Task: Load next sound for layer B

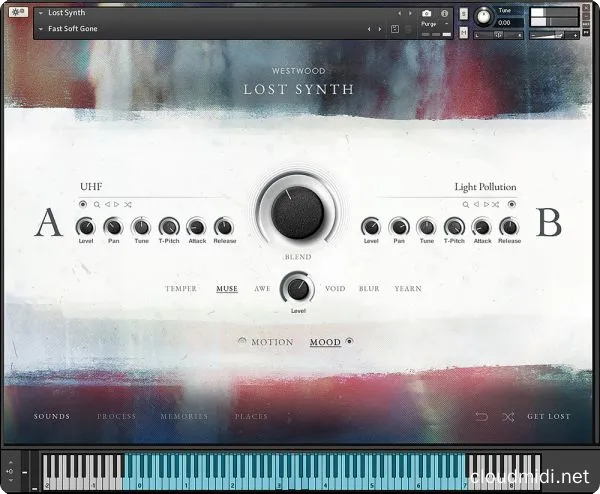Action: pyautogui.click(x=486, y=205)
